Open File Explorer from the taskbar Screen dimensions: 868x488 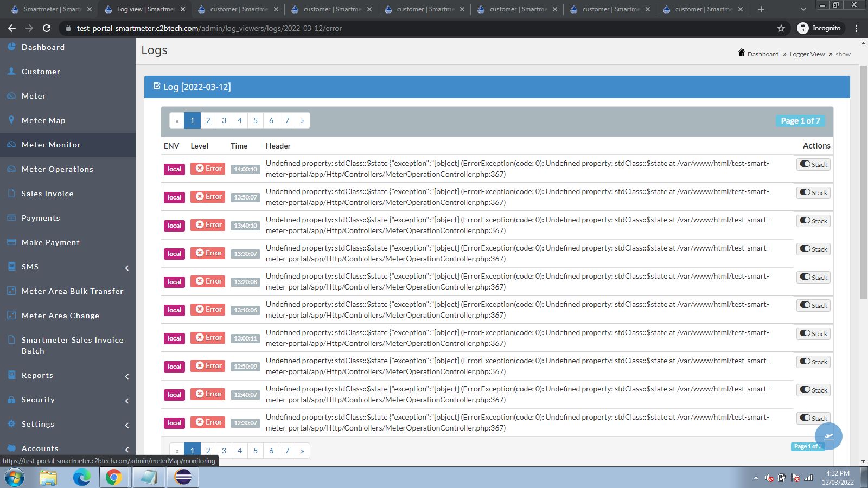click(x=48, y=478)
